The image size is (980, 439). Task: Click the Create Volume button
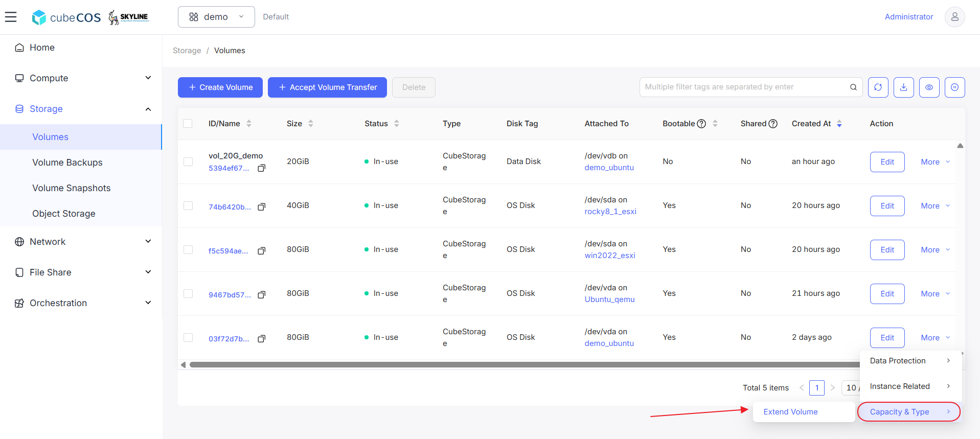click(220, 87)
